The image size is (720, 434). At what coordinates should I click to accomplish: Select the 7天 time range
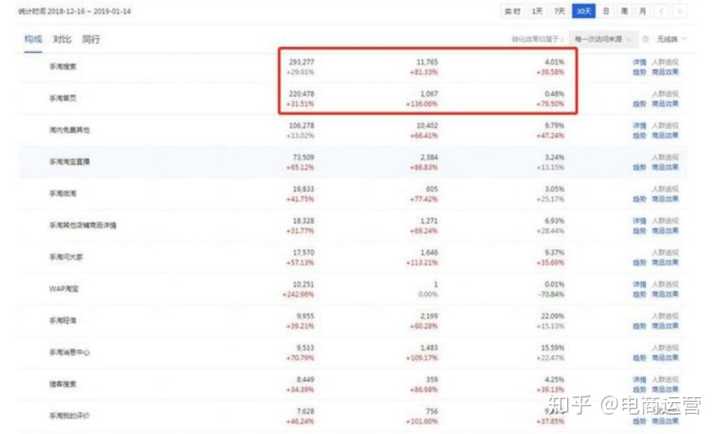tap(560, 11)
